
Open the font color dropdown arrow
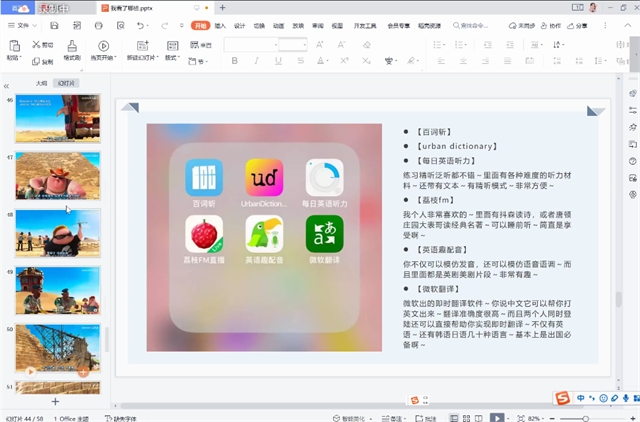click(327, 61)
